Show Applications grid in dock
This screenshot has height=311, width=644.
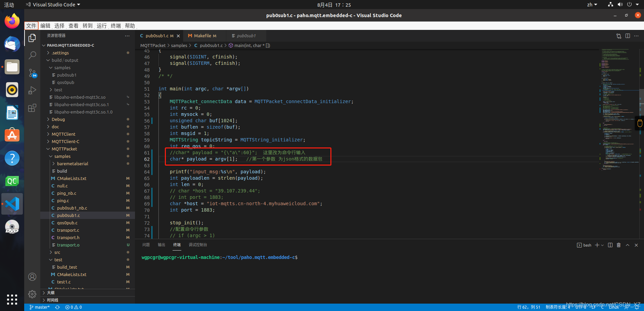pos(12,299)
